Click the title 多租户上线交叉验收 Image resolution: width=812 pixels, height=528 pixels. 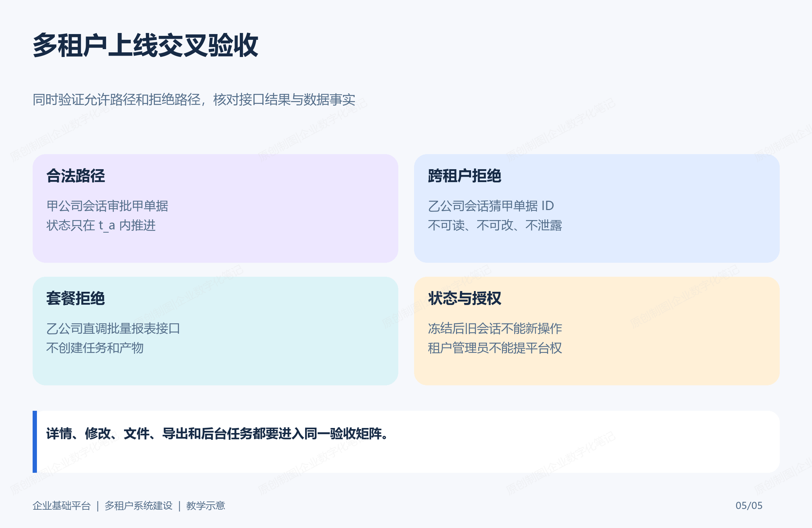tap(145, 46)
